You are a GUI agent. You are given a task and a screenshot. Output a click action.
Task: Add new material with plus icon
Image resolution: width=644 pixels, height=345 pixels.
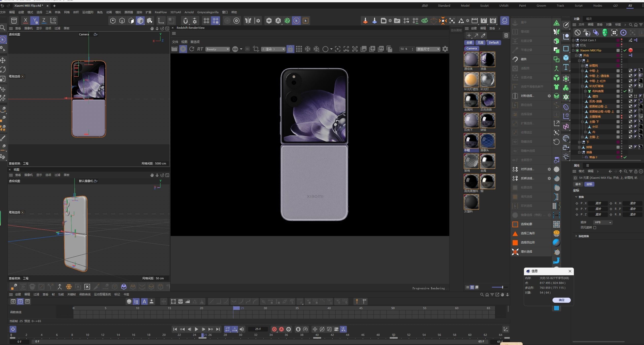point(469,35)
